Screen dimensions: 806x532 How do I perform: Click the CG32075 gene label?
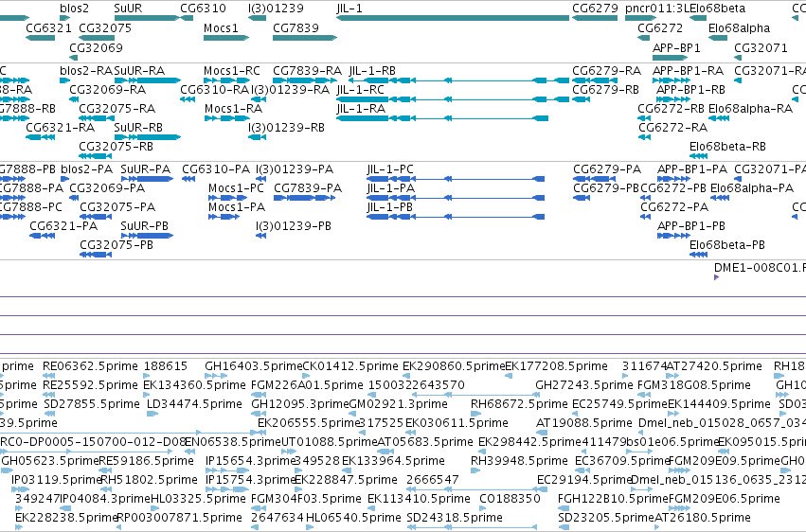click(x=105, y=27)
